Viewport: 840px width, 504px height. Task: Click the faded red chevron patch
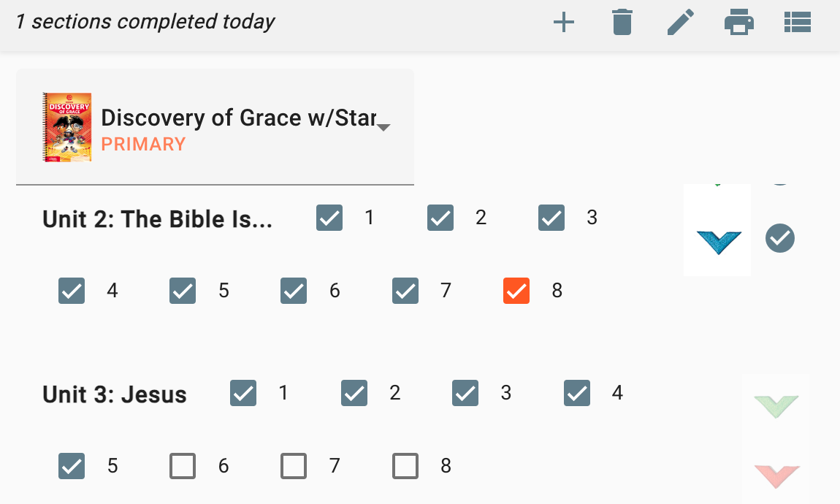click(776, 476)
